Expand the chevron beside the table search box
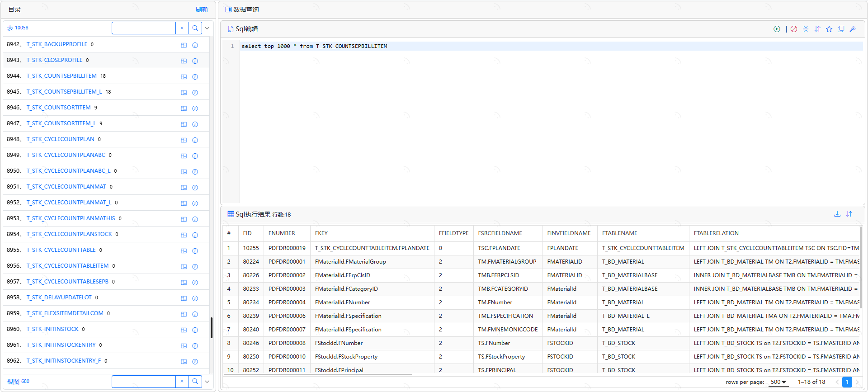This screenshot has height=392, width=868. pos(207,28)
